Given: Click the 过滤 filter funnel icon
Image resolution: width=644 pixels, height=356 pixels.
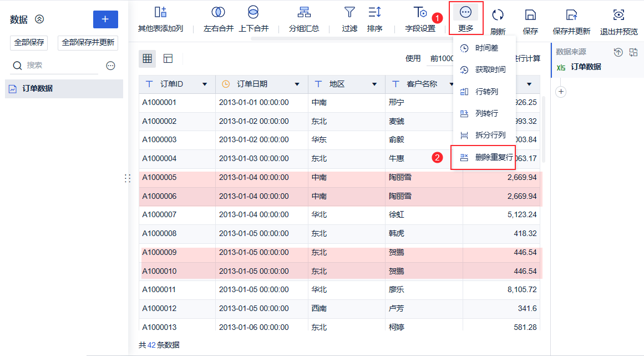Looking at the screenshot, I should (x=349, y=12).
